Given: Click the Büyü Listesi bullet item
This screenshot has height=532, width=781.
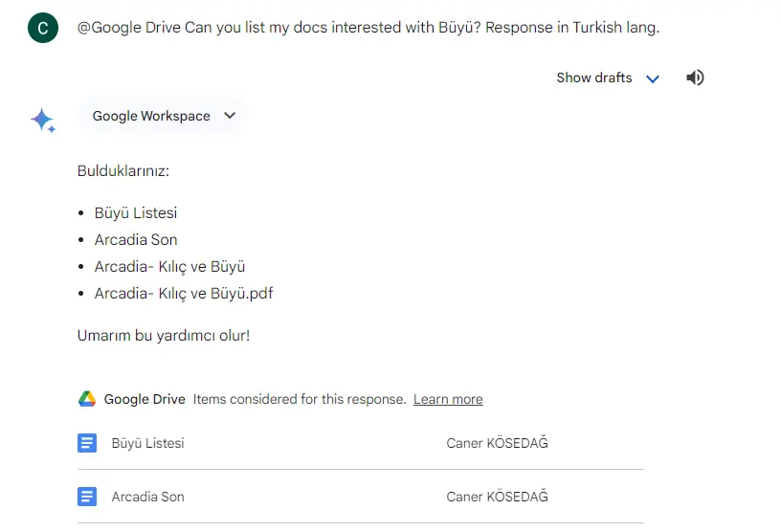Looking at the screenshot, I should pyautogui.click(x=136, y=213).
